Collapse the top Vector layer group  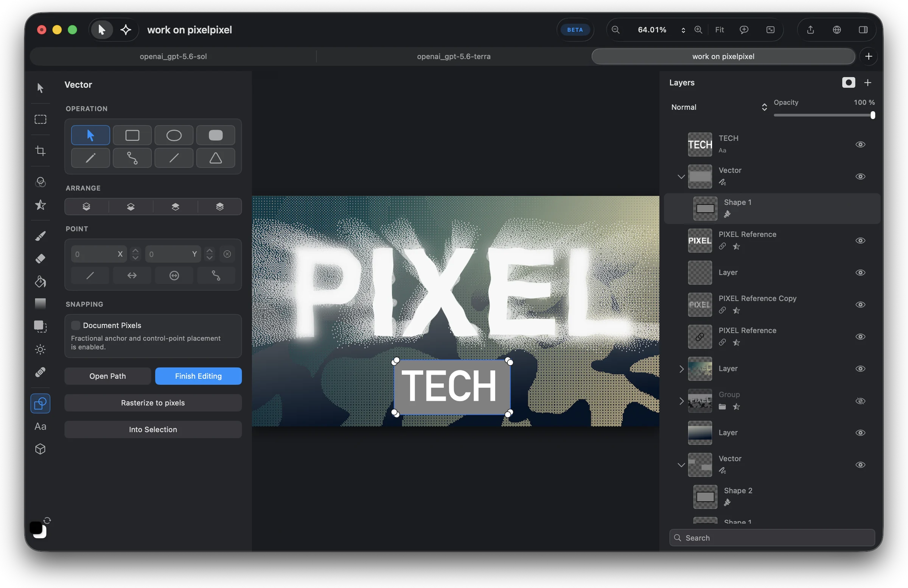tap(681, 177)
